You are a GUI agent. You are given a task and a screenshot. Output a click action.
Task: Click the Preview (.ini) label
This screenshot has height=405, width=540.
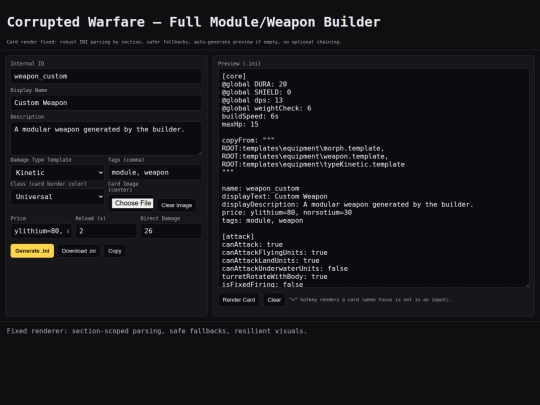click(x=239, y=63)
